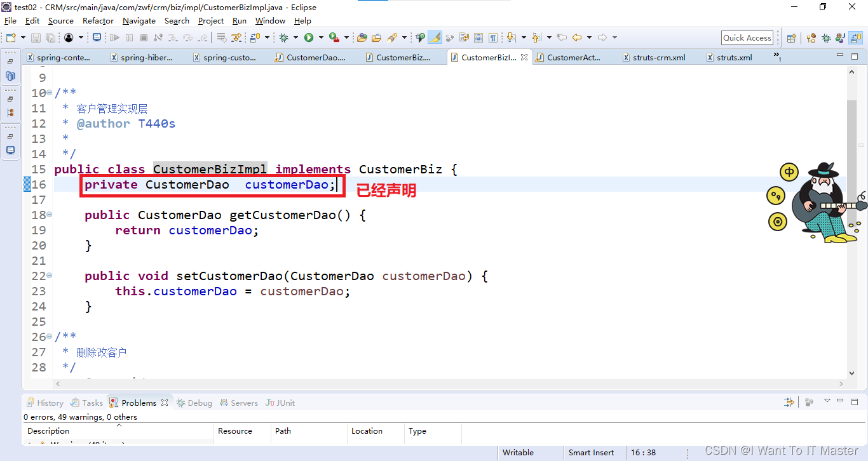Open the History view tab
Screen dimensions: 868x461
44,403
